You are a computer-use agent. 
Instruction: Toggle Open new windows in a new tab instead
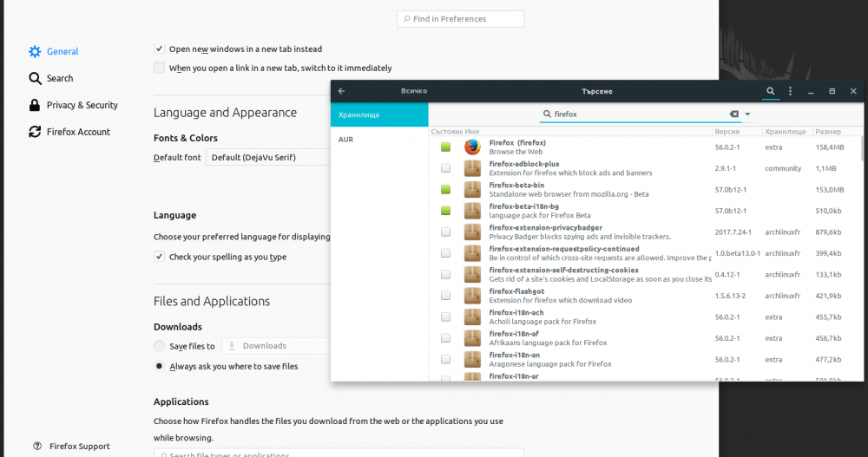coord(159,49)
